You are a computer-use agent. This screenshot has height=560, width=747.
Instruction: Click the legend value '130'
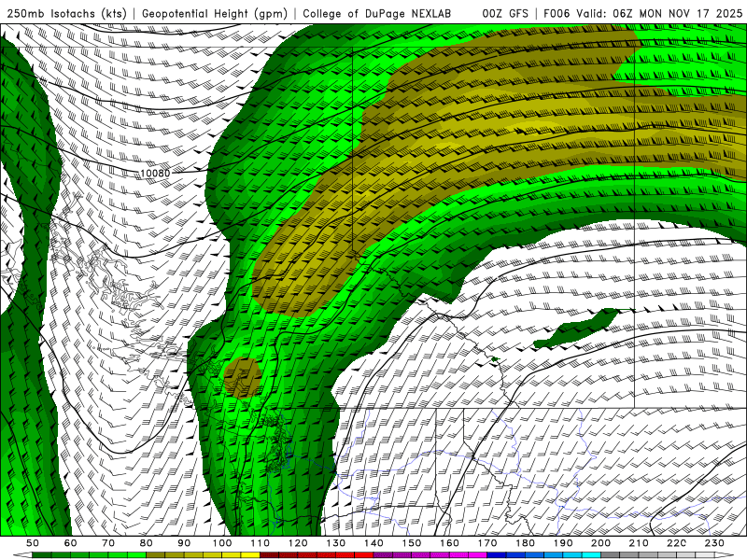coord(336,543)
